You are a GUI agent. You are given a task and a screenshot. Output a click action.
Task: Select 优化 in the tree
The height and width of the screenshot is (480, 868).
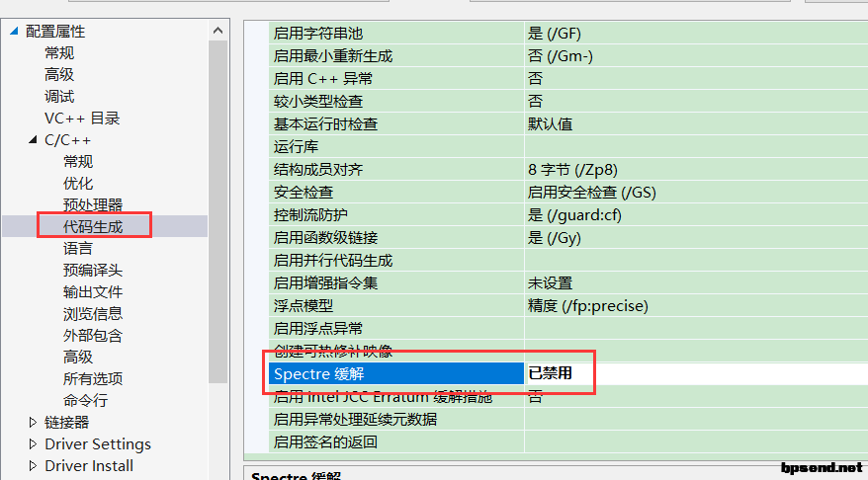point(78,183)
